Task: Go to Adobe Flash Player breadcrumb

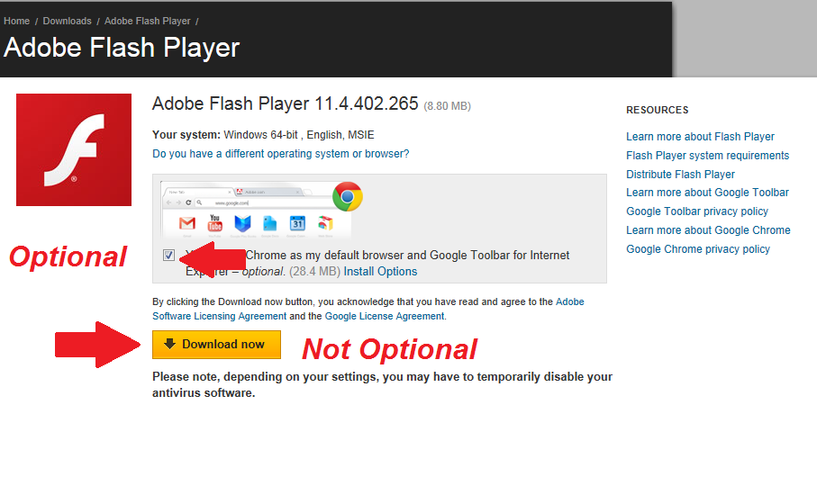Action: point(148,22)
